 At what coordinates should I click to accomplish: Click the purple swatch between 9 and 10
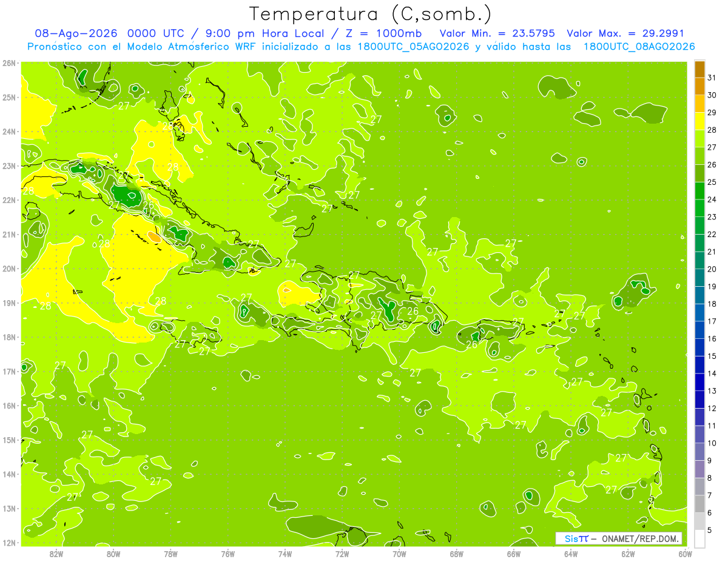click(x=699, y=452)
